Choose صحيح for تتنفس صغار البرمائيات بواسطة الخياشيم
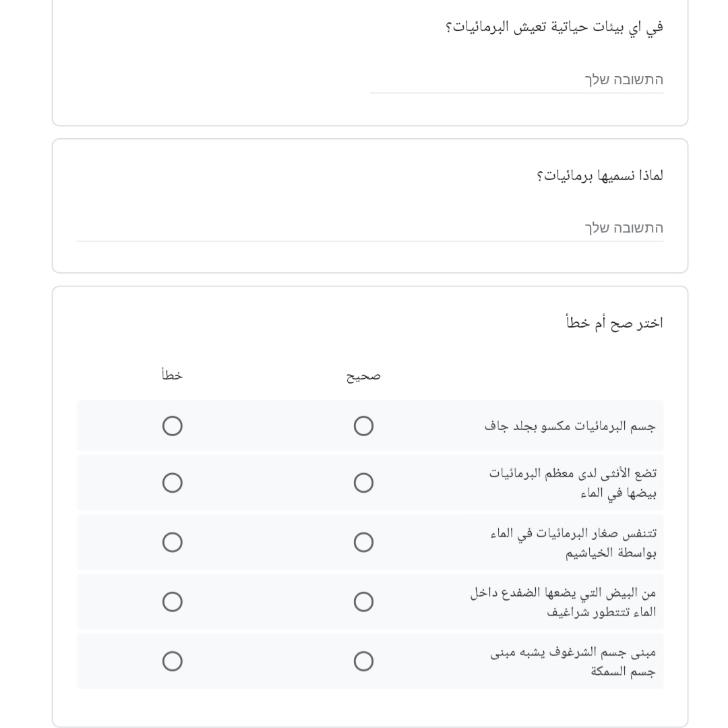Screen dimensions: 728x728 point(363,543)
